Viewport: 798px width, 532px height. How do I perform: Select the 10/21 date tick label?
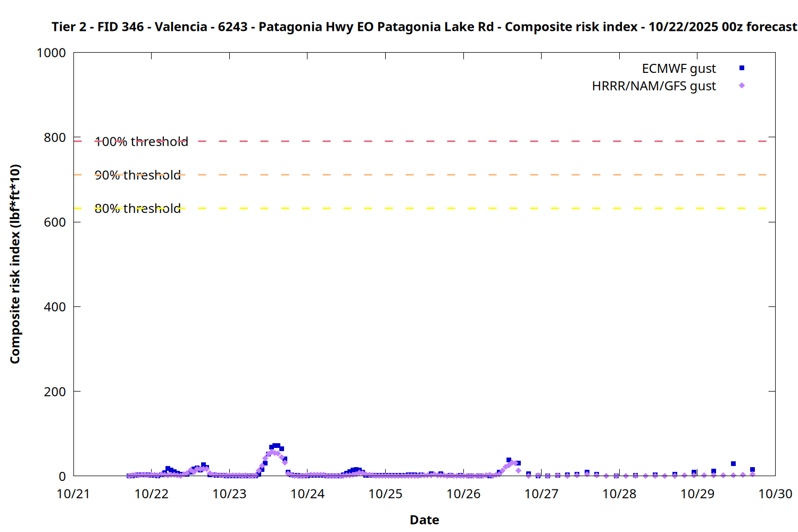(x=73, y=494)
